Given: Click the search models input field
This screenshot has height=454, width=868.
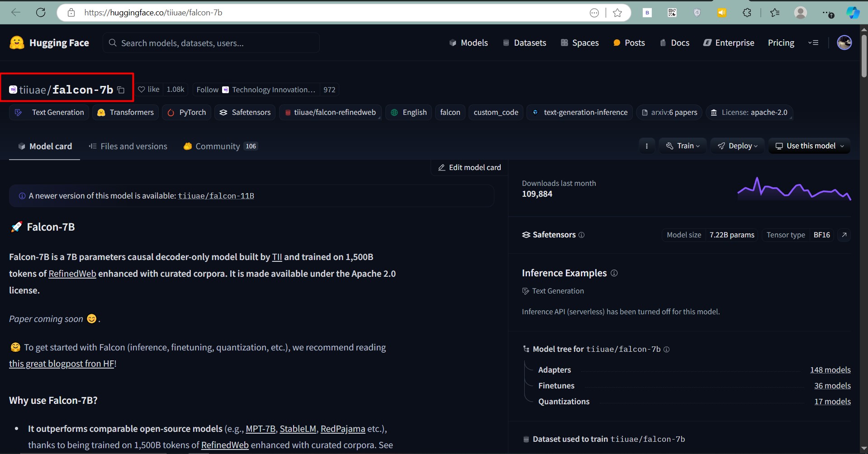Looking at the screenshot, I should (211, 43).
